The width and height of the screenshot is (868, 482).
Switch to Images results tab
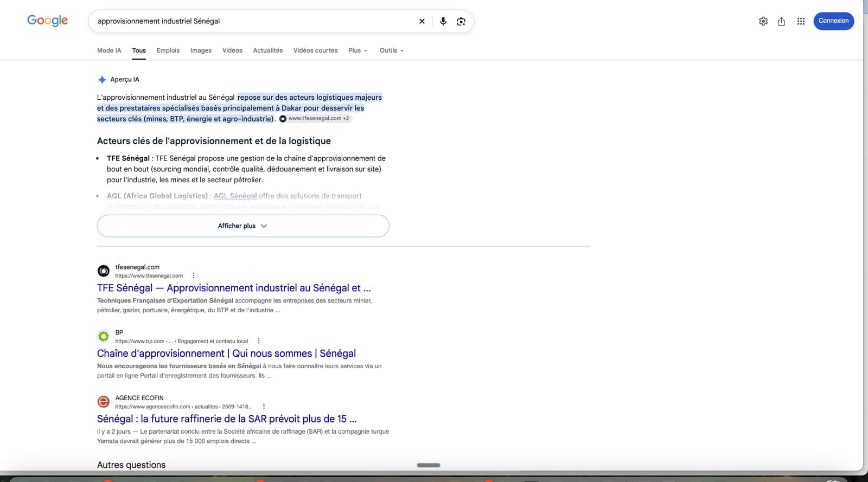tap(201, 50)
